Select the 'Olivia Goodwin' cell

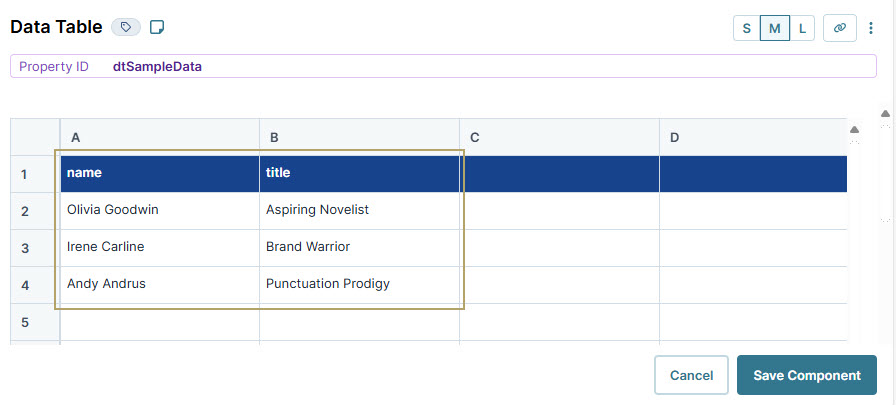coord(160,211)
